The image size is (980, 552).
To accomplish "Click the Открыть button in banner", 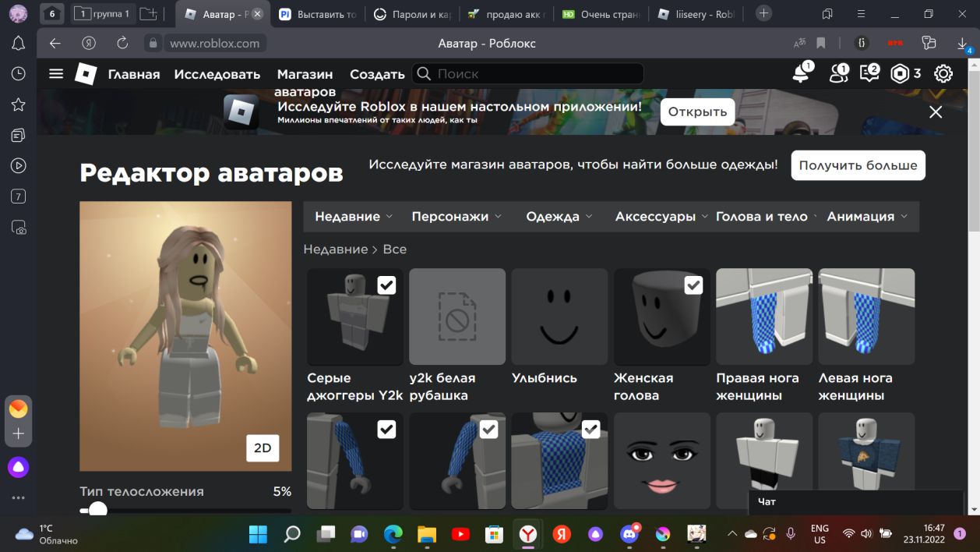I will pos(698,111).
